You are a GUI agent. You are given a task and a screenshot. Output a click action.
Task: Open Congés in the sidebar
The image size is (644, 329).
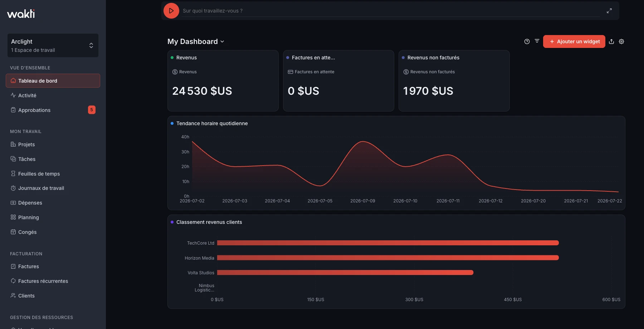point(53,232)
